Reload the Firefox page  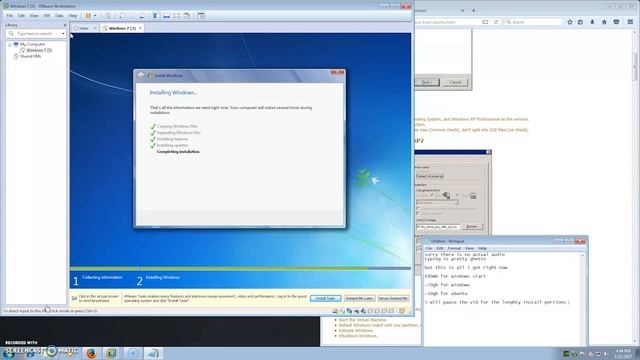click(496, 22)
